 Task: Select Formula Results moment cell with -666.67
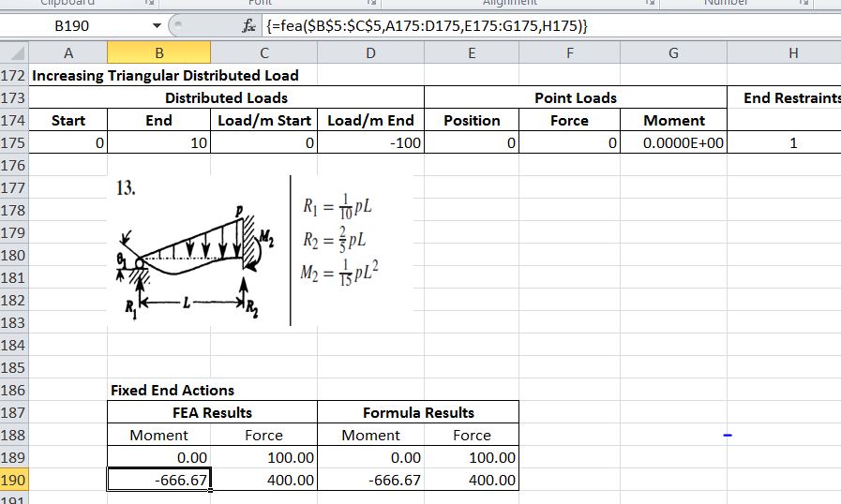coord(370,480)
